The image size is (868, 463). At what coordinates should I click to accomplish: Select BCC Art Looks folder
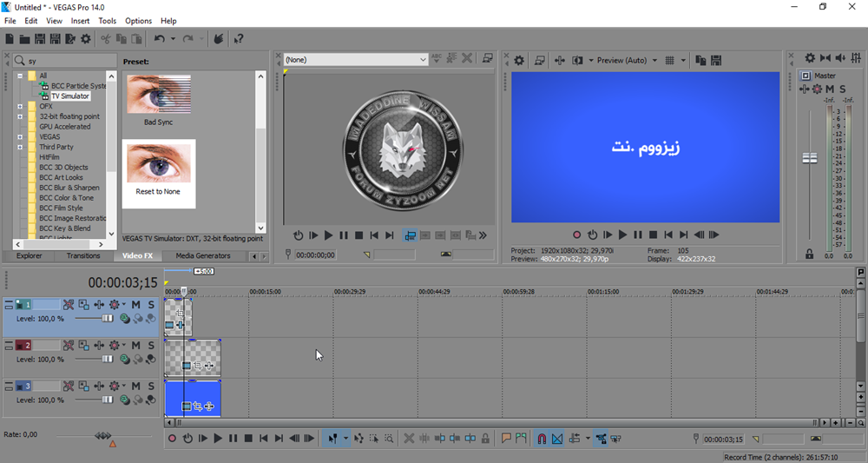(x=61, y=177)
